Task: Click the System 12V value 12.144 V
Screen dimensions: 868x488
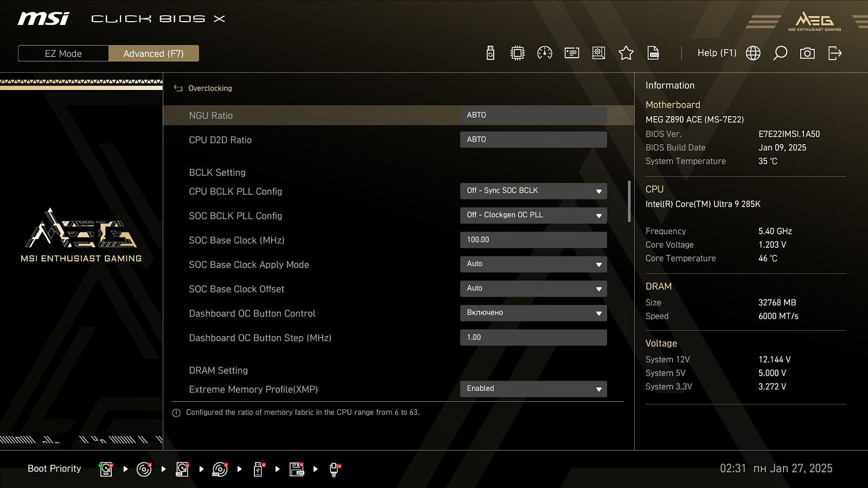Action: [775, 359]
